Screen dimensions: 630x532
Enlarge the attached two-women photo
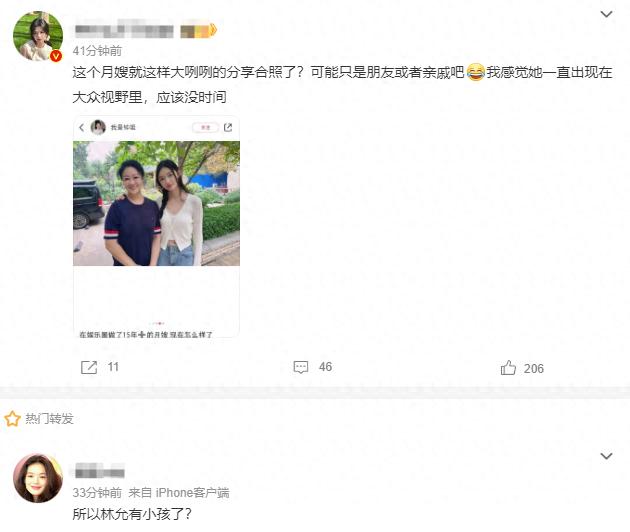pyautogui.click(x=156, y=203)
